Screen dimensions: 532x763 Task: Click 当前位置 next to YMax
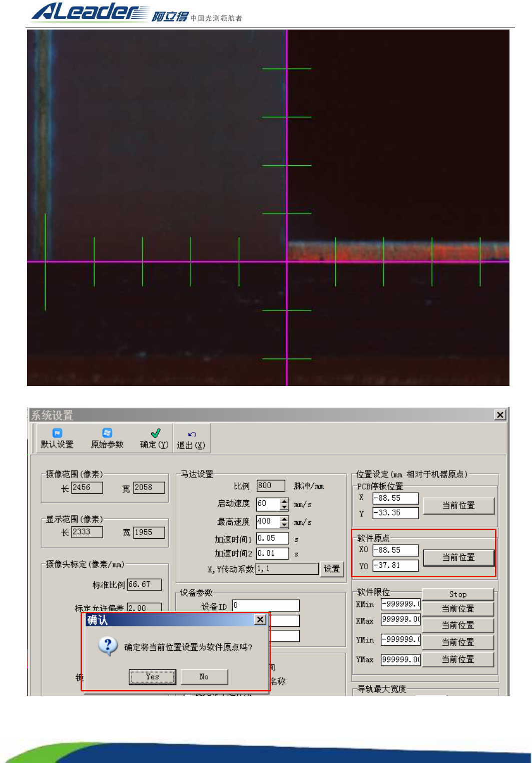click(458, 659)
